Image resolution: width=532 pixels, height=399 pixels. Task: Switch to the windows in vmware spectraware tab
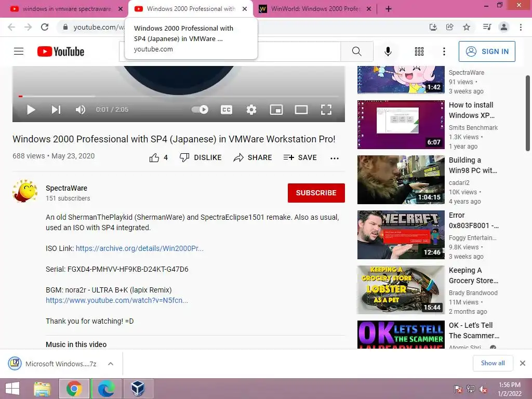pos(66,9)
